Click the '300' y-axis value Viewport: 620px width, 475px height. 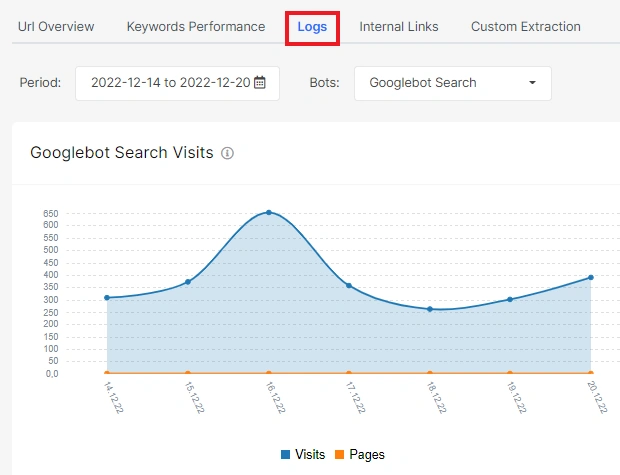51,300
